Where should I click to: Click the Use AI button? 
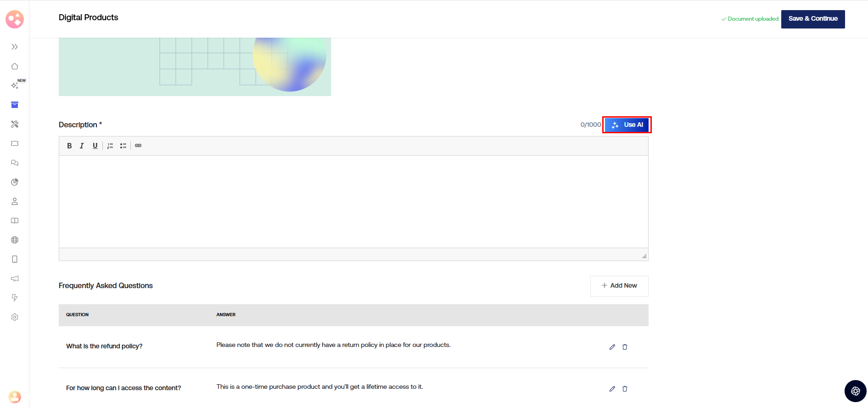click(627, 125)
